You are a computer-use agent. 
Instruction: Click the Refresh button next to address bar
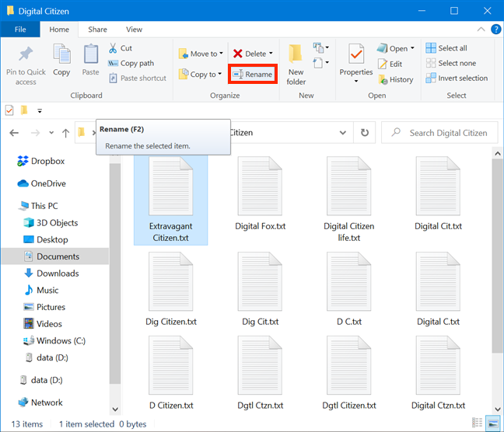coord(365,133)
